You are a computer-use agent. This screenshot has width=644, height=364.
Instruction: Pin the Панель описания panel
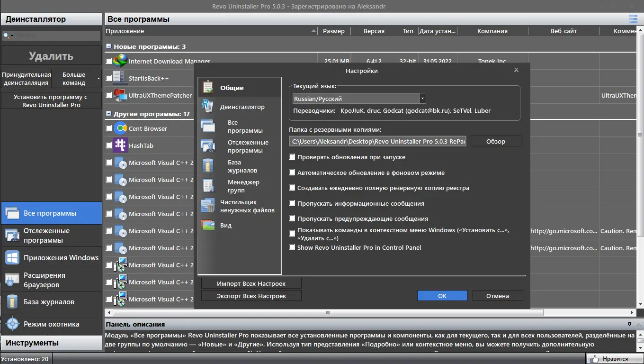tap(629, 324)
